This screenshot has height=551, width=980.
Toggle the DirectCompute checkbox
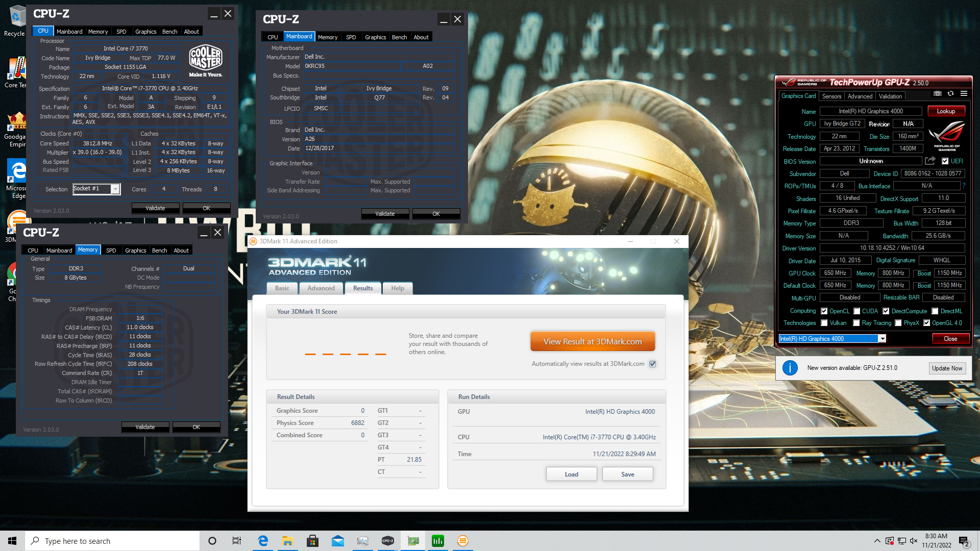(886, 311)
